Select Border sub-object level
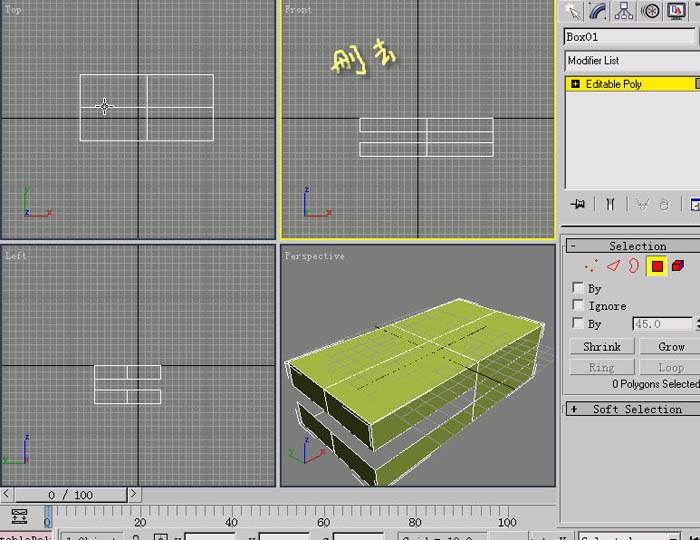 click(633, 266)
